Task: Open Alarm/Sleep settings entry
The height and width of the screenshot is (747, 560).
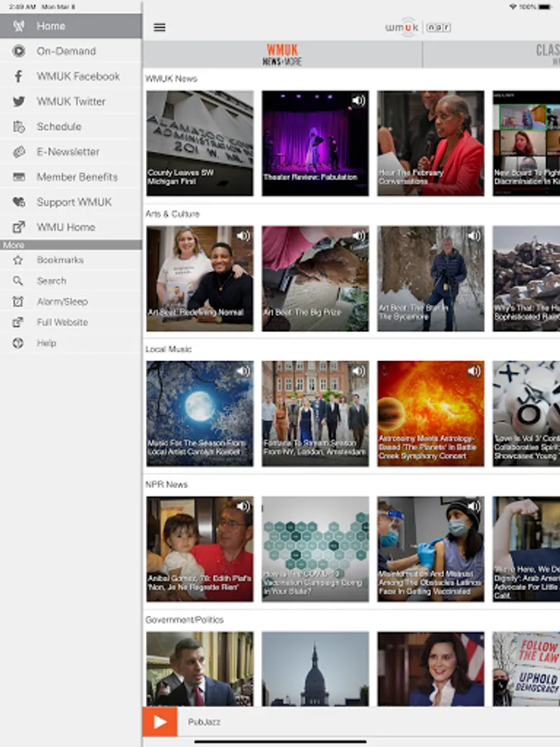Action: [71, 301]
